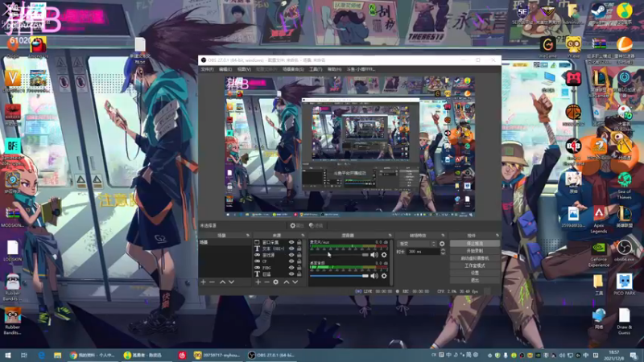
Task: Open the Draw & Guess desktop file
Action: [x=625, y=321]
